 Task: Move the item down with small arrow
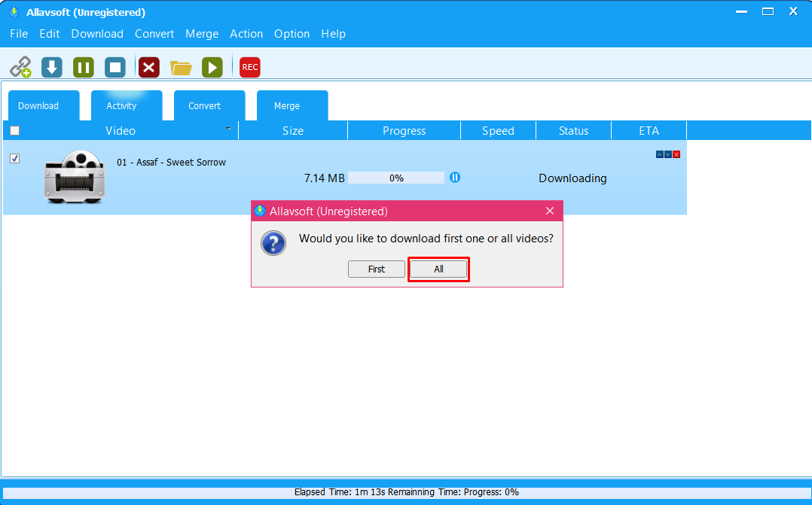668,154
